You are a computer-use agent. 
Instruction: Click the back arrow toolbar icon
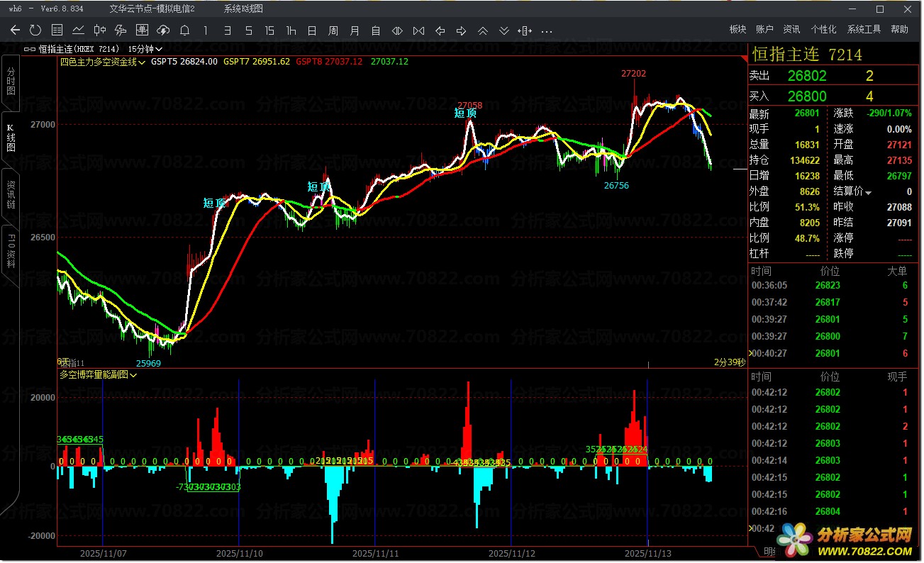15,30
